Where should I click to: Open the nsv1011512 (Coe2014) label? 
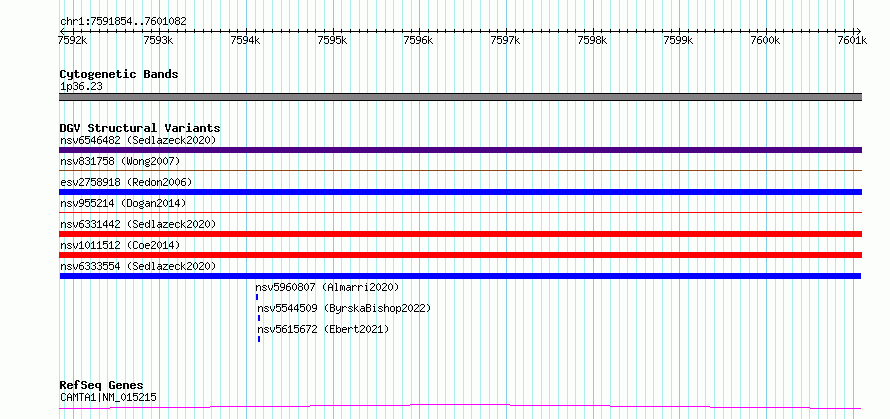[x=120, y=245]
